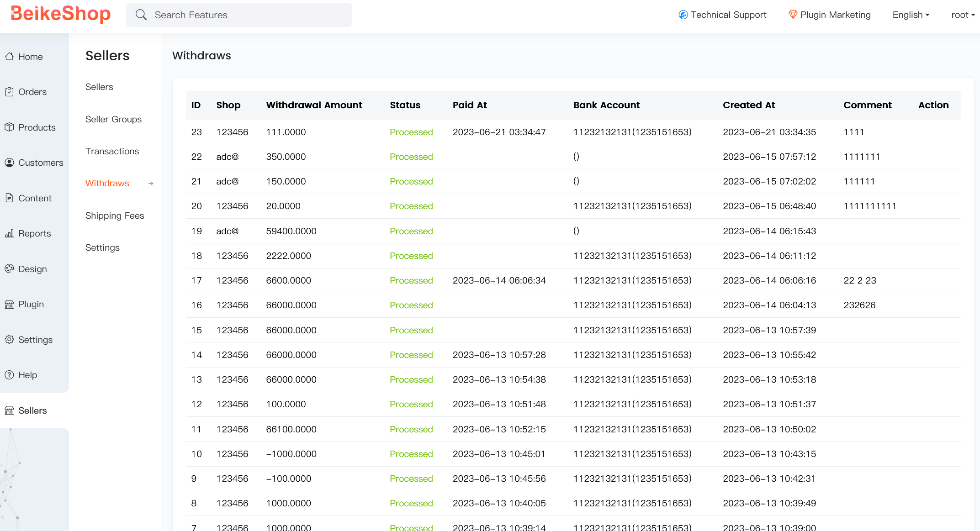Click the Bank Account column header
This screenshot has height=531, width=980.
(606, 105)
